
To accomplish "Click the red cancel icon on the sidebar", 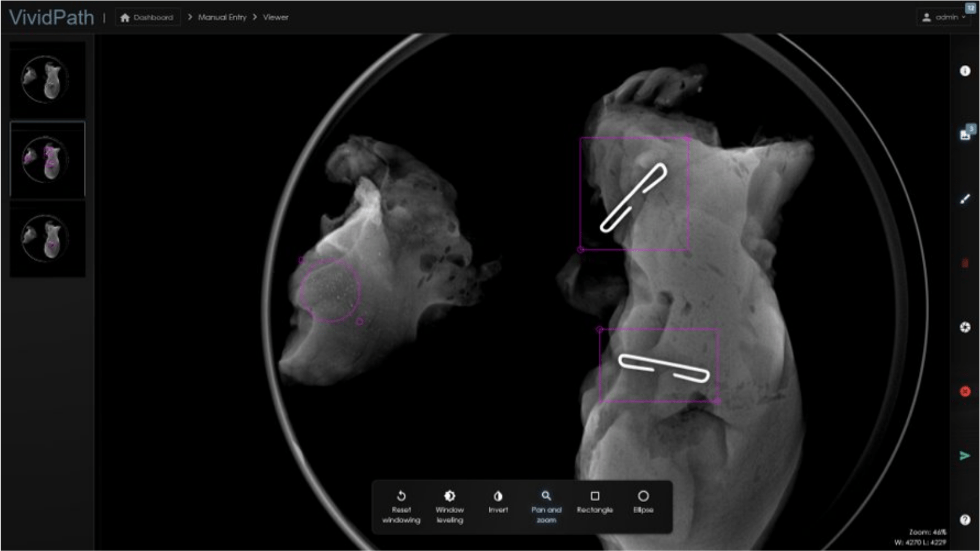I will 965,391.
